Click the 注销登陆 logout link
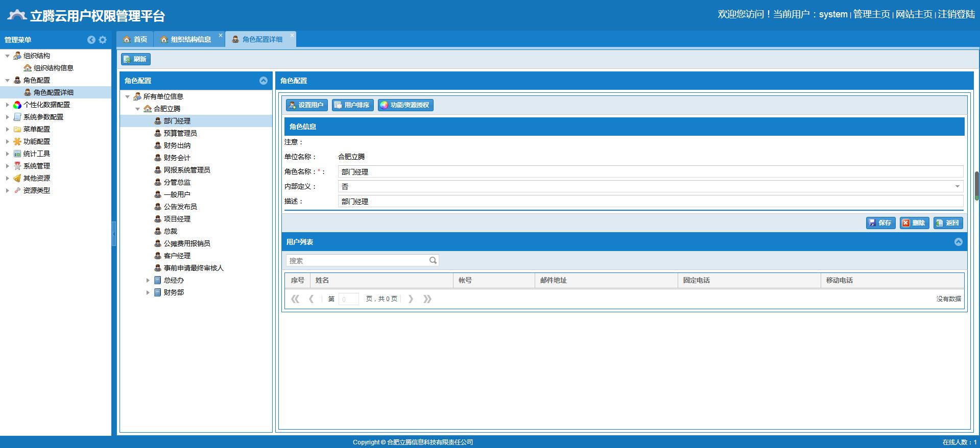Screen dimensions: 980x448 click(x=956, y=14)
